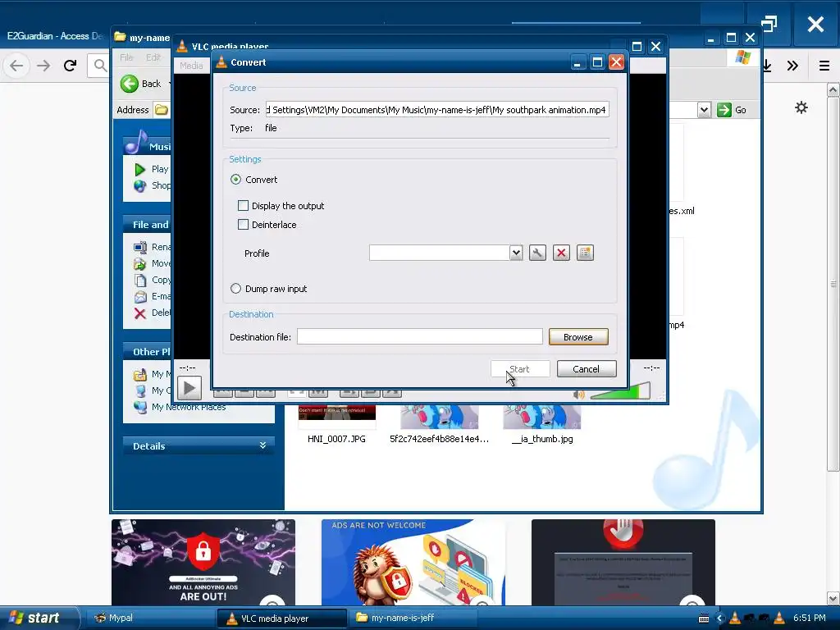This screenshot has width=840, height=630.
Task: Select 5f2c742eef4b88e14e4 file thumbnail
Action: pyautogui.click(x=440, y=418)
